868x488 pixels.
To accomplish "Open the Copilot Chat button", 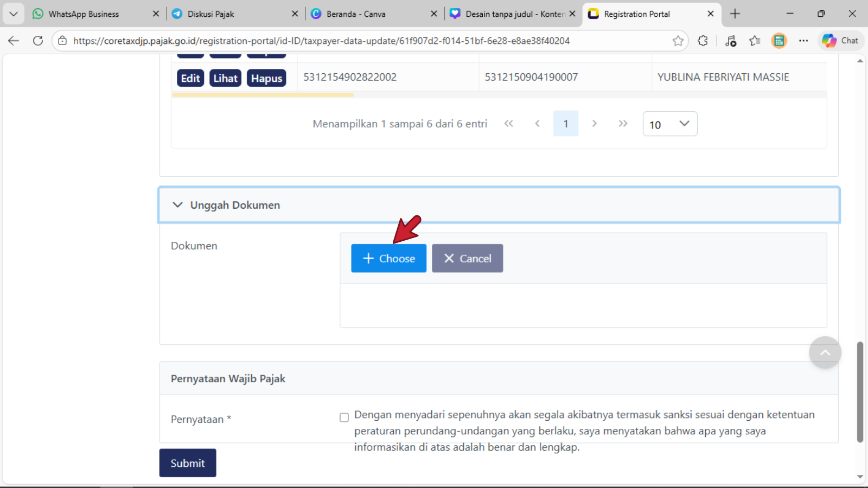I will tap(840, 41).
